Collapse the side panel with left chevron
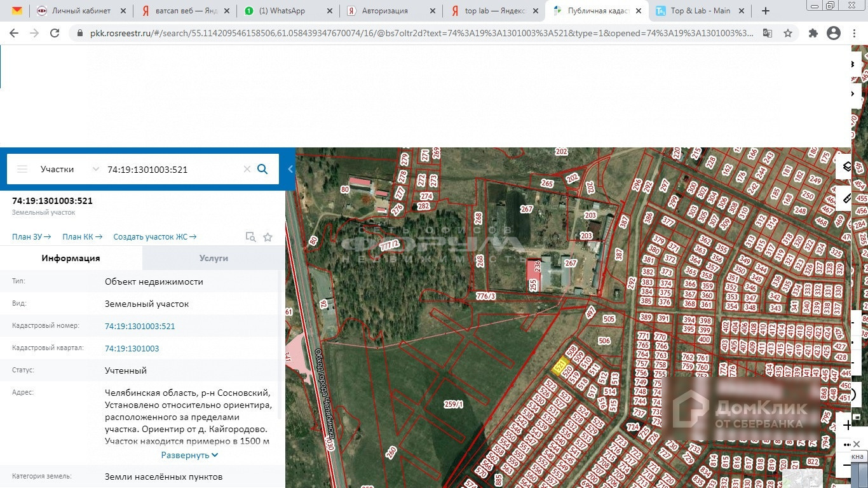868x488 pixels. coord(290,169)
